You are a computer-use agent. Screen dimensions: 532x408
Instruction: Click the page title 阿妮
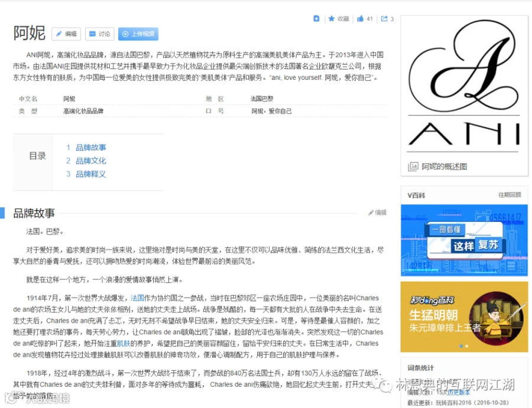coord(29,33)
